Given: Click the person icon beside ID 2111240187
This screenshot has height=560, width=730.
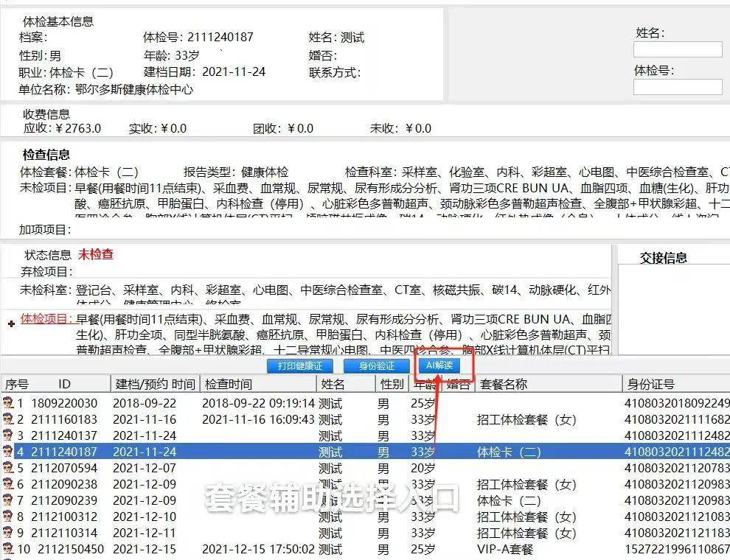Looking at the screenshot, I should (7, 451).
